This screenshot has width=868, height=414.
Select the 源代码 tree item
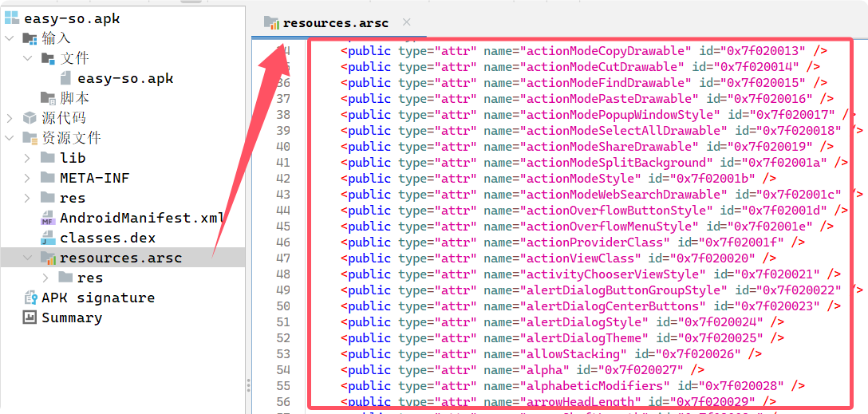click(63, 118)
